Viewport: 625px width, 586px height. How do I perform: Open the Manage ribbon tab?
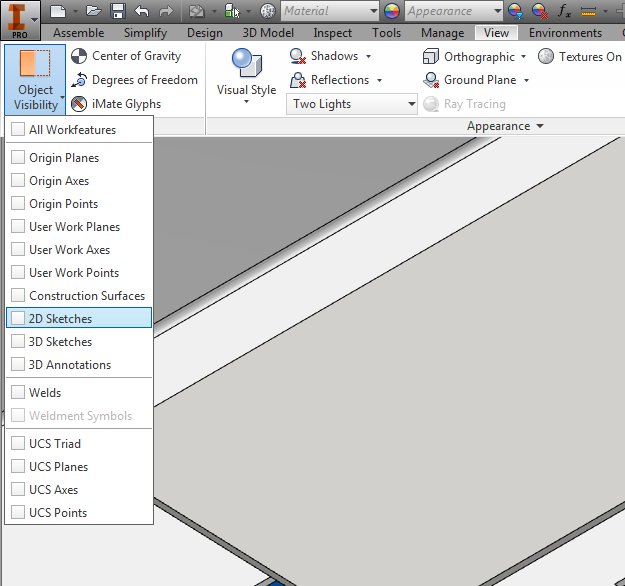[x=442, y=33]
